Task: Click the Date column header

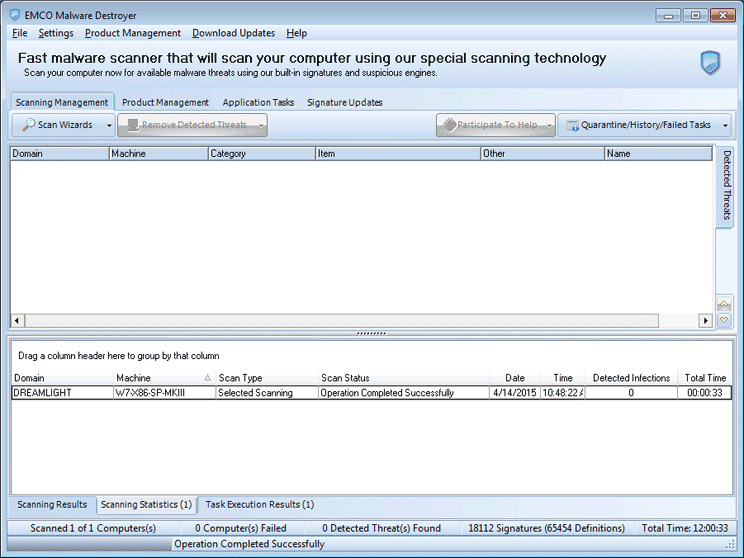Action: [515, 378]
